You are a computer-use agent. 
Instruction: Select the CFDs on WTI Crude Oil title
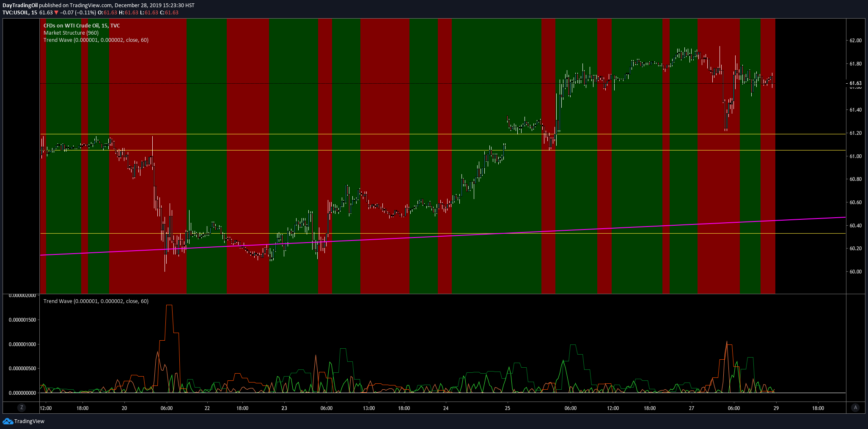[x=82, y=26]
